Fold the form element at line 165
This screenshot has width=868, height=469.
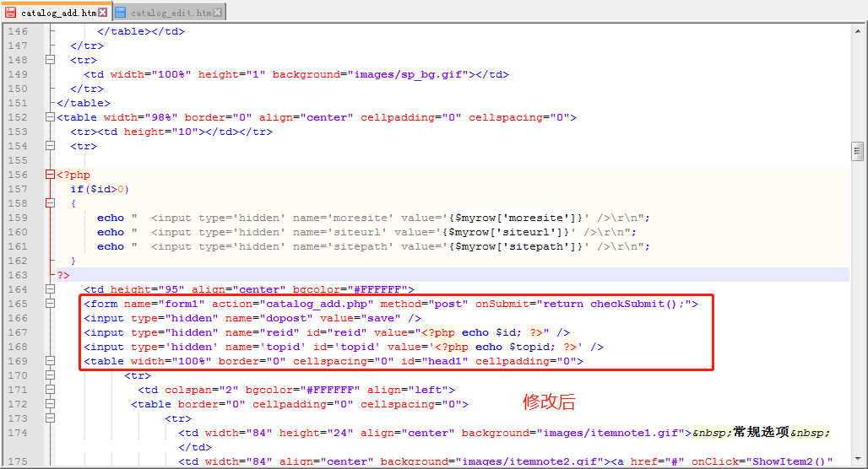(50, 304)
